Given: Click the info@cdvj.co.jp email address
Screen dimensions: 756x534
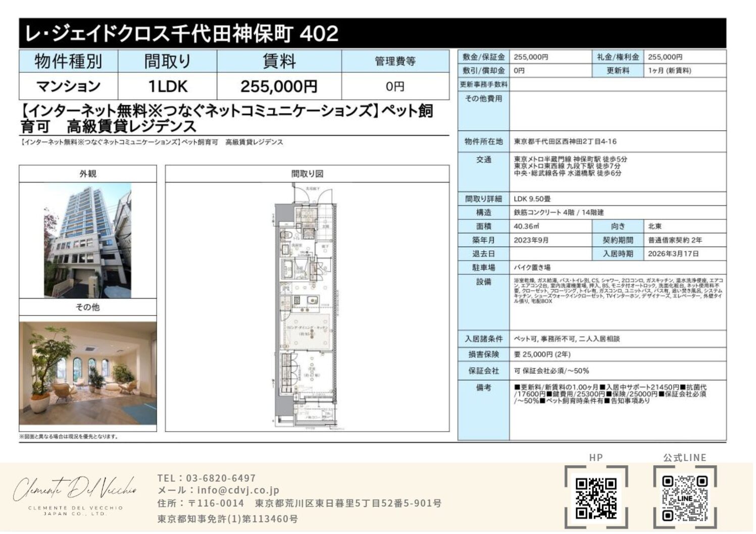Looking at the screenshot, I should click(238, 490).
